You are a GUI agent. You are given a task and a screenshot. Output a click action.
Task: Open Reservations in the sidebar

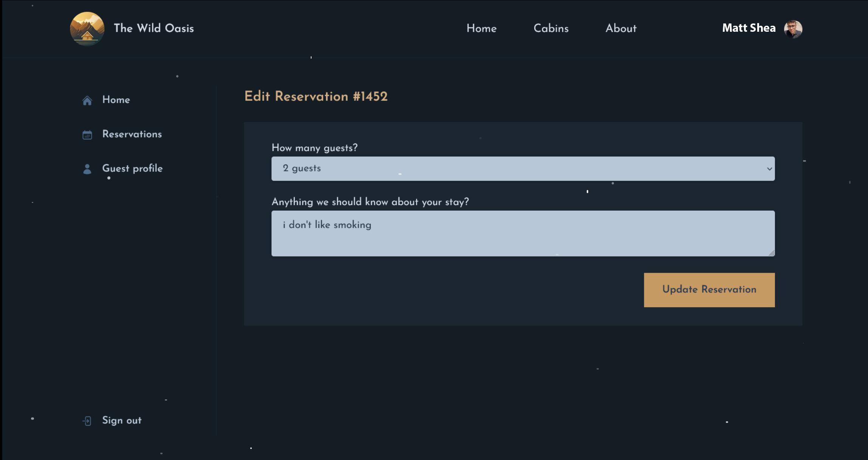click(132, 134)
